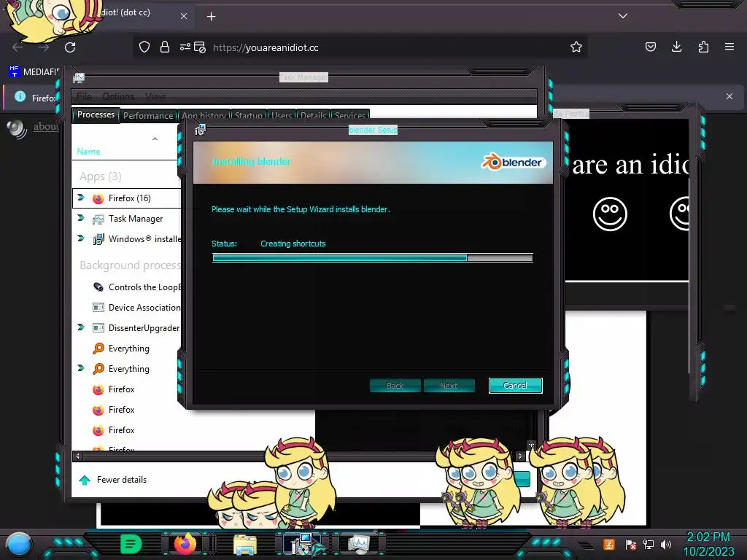Switch to the Processes tab
The height and width of the screenshot is (560, 747).
pyautogui.click(x=96, y=114)
